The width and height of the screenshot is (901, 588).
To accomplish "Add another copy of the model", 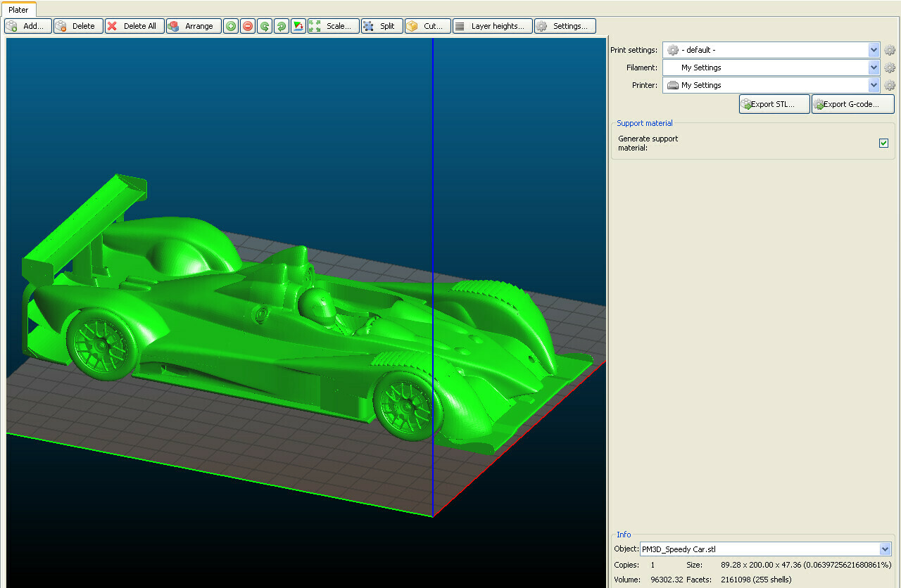I will pos(230,25).
